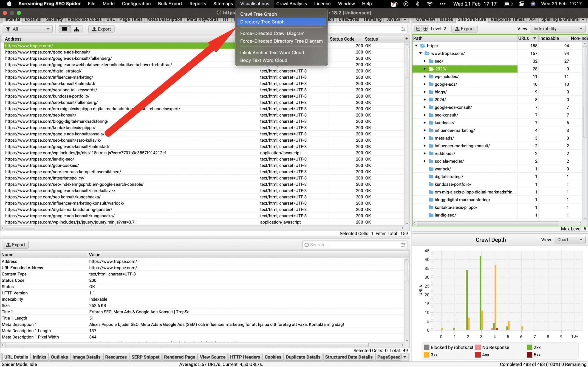Export the main URL table
The width and height of the screenshot is (588, 367).
101,29
